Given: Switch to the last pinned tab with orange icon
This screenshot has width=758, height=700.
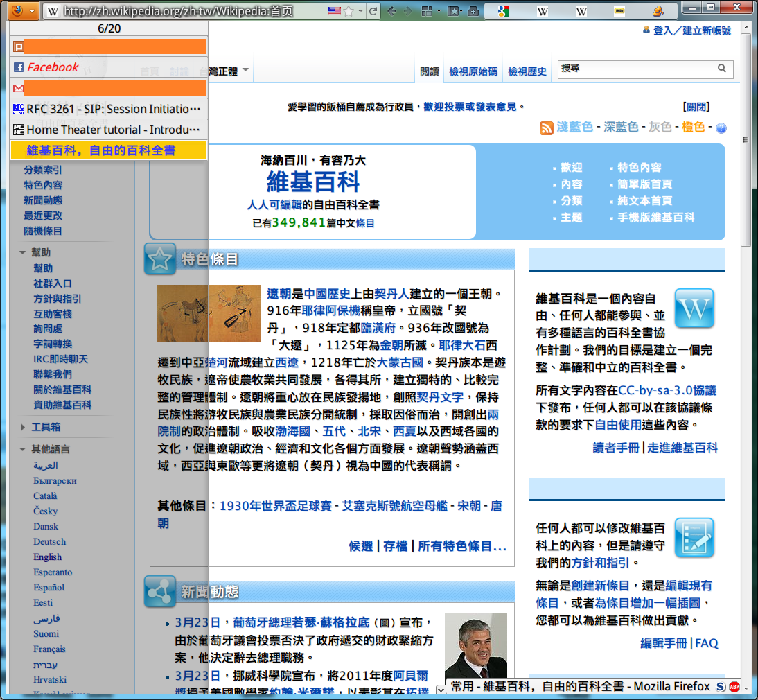Looking at the screenshot, I should [x=658, y=11].
